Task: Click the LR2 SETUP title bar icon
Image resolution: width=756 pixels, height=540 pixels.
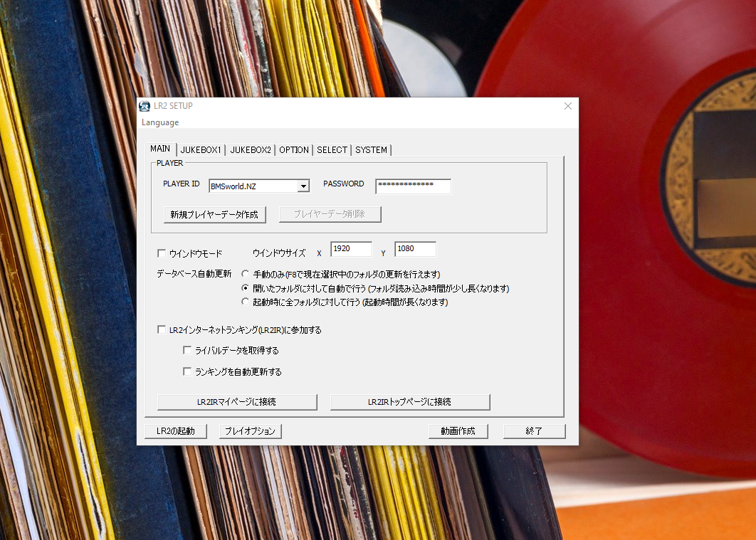Action: click(x=145, y=106)
